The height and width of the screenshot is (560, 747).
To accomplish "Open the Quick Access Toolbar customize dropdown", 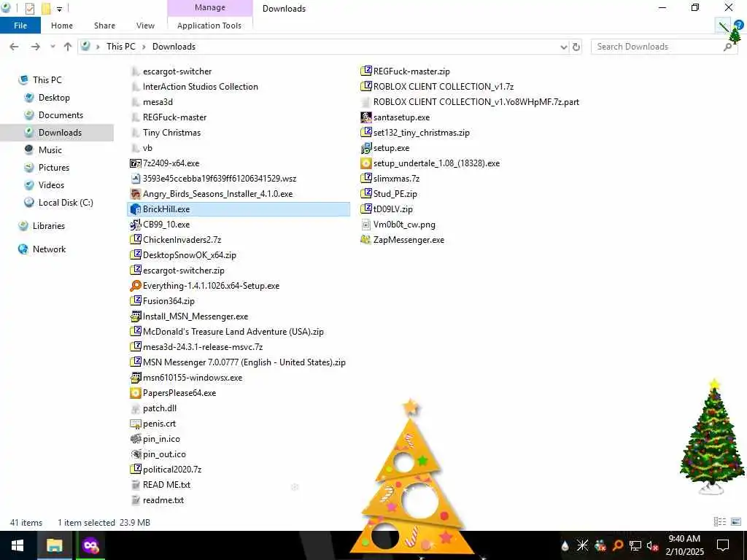I will [59, 9].
